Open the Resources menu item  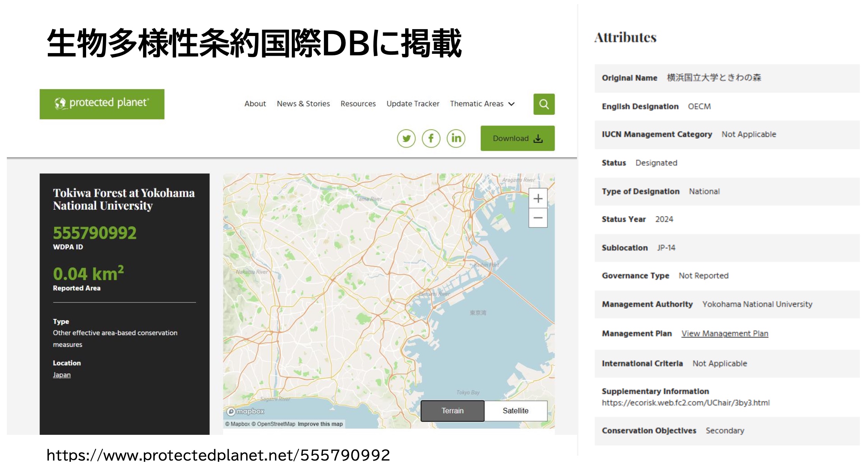click(358, 104)
